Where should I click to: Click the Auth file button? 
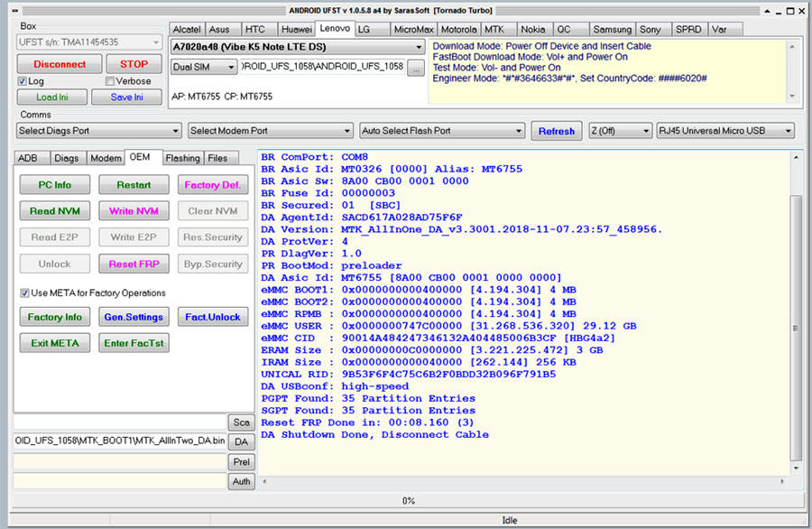(241, 481)
